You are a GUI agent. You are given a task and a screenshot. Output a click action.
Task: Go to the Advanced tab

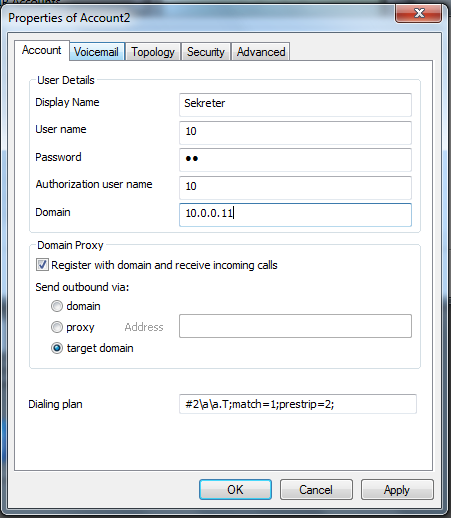(261, 52)
